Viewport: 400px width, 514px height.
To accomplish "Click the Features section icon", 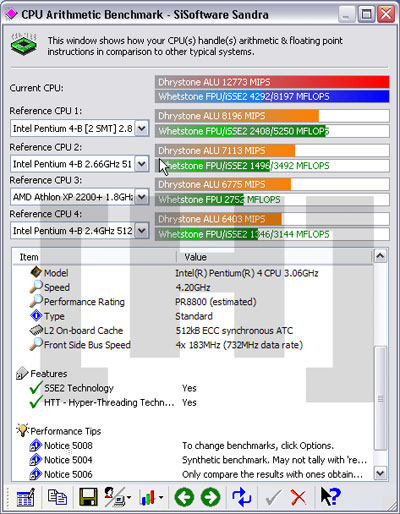I will tap(22, 373).
